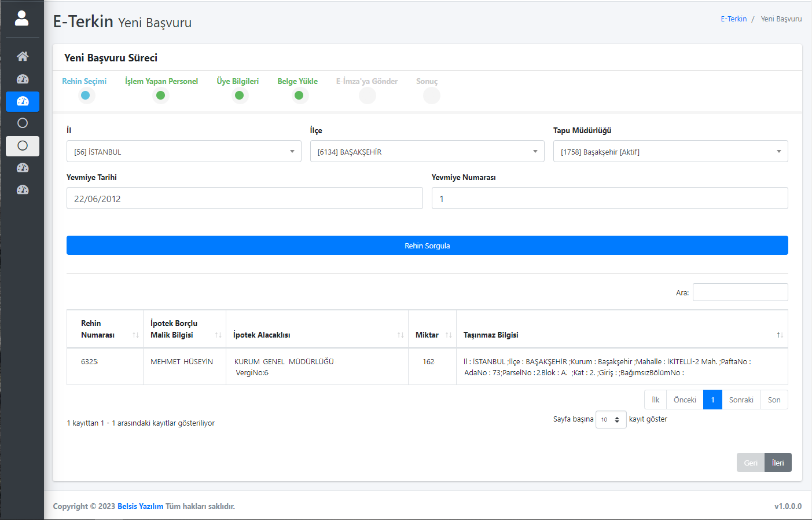Go to Önceki page

coord(685,400)
